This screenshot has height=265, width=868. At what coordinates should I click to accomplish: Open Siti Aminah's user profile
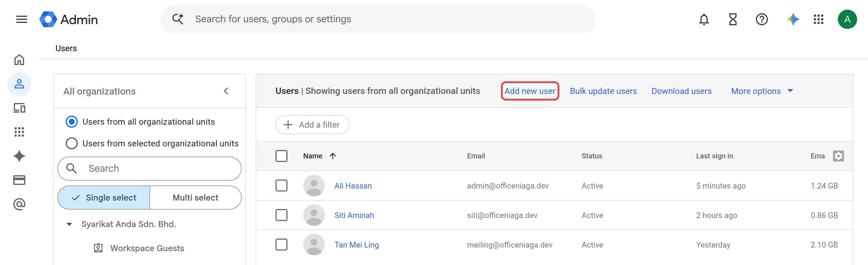click(x=354, y=215)
